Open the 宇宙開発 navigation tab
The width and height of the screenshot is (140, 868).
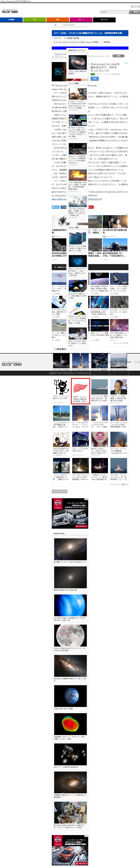(11, 20)
